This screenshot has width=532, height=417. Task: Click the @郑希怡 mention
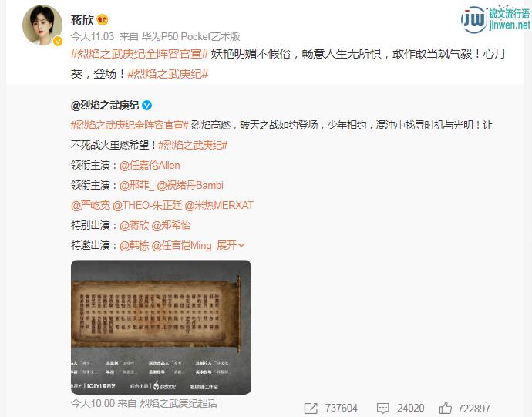[x=171, y=225]
